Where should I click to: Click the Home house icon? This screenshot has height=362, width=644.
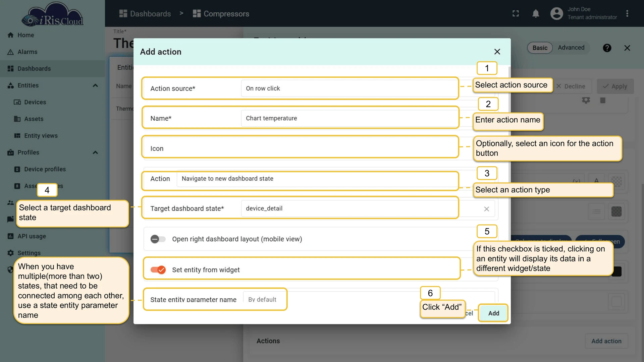10,35
